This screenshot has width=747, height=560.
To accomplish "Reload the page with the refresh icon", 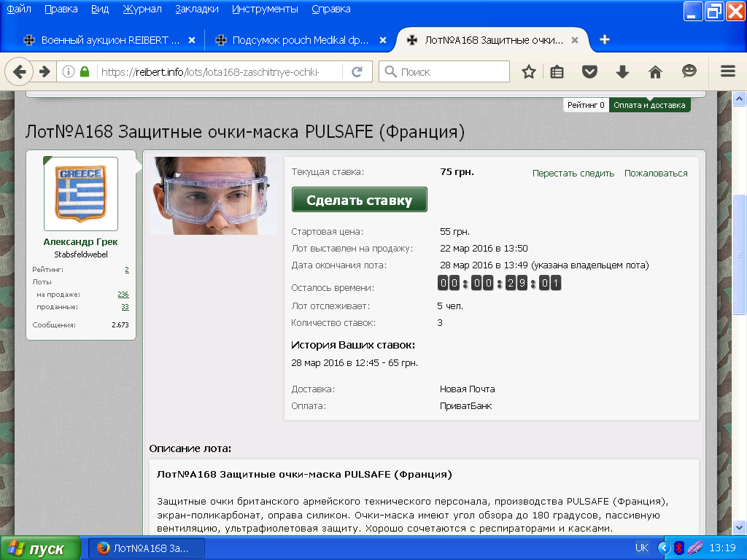I will pos(357,71).
